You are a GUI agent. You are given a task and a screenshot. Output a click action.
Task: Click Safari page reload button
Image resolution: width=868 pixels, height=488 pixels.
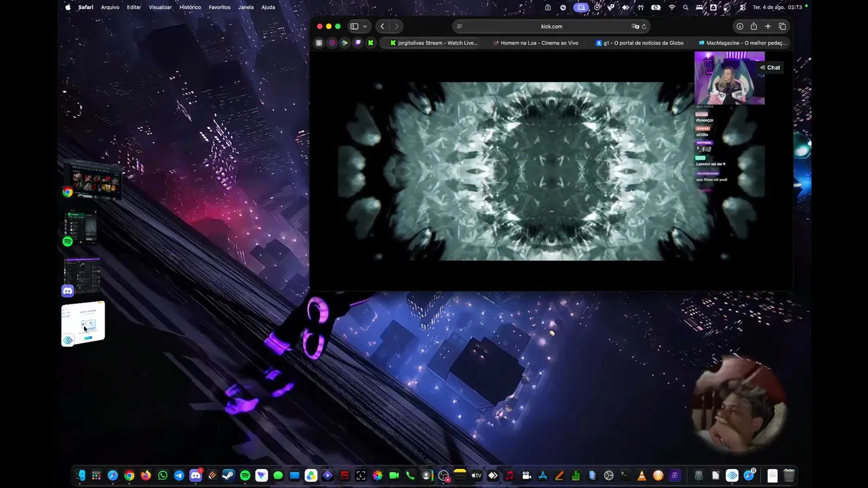pyautogui.click(x=644, y=26)
